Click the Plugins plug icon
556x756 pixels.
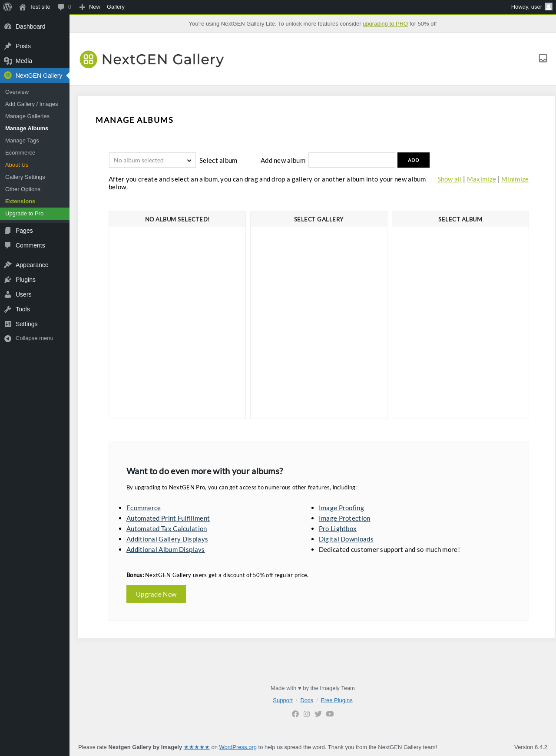tap(8, 280)
